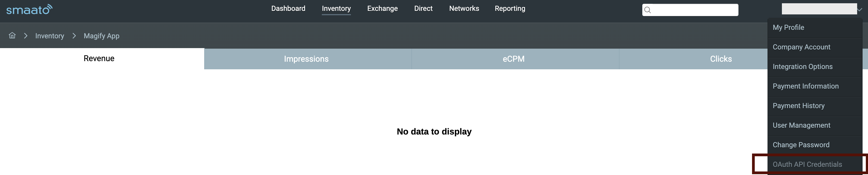868x175 pixels.
Task: Switch to the eCPM tab
Action: (x=514, y=59)
